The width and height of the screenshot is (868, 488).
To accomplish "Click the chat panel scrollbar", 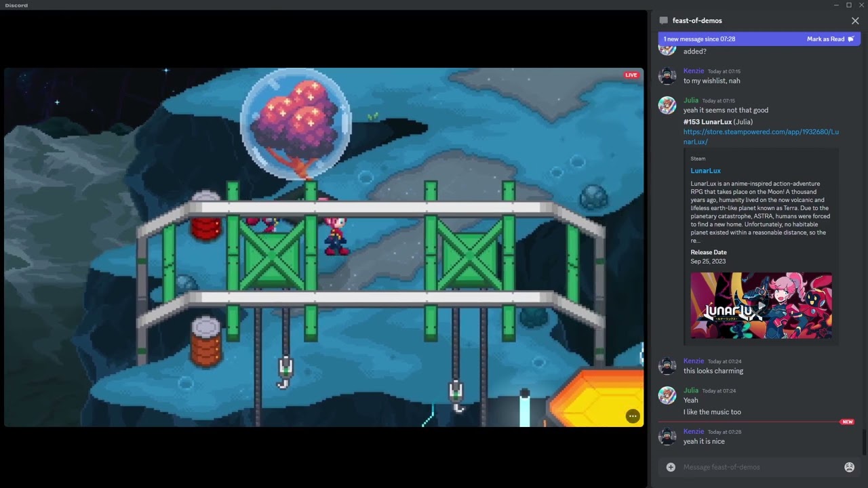I will (864, 442).
